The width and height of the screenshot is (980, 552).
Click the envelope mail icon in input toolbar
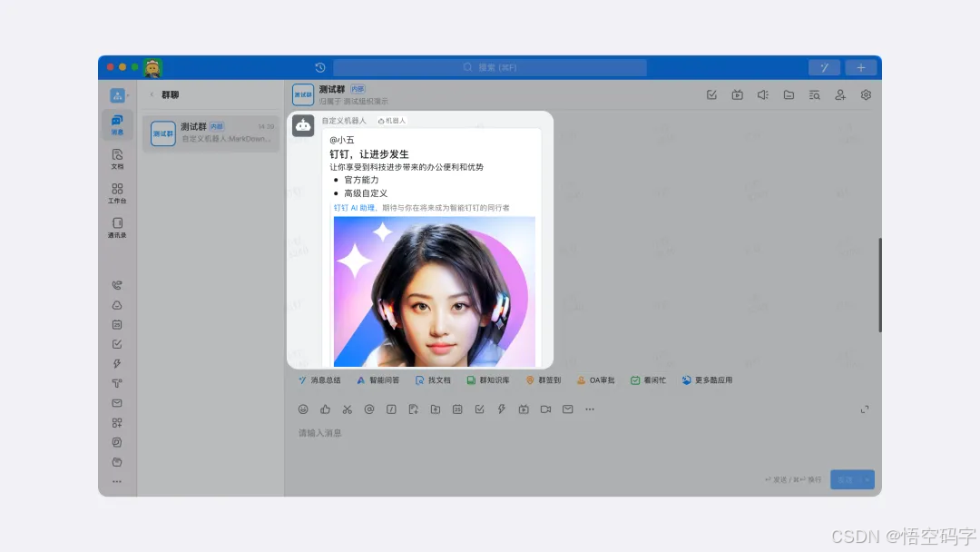click(x=567, y=409)
